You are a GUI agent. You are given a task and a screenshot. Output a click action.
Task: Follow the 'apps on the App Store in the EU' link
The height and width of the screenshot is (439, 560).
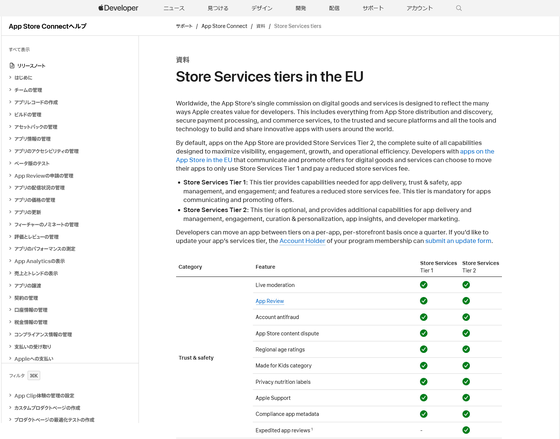[477, 151]
